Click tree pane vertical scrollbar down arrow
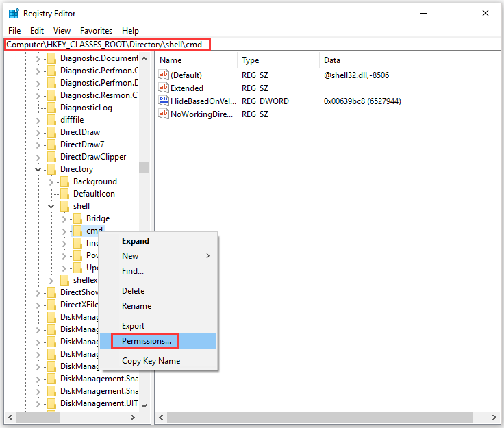Image resolution: width=504 pixels, height=428 pixels. [x=144, y=406]
